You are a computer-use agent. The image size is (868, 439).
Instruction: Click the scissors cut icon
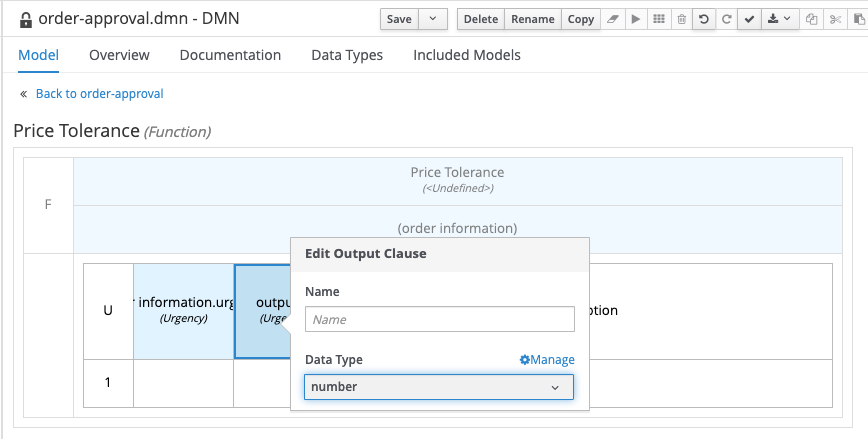(835, 19)
